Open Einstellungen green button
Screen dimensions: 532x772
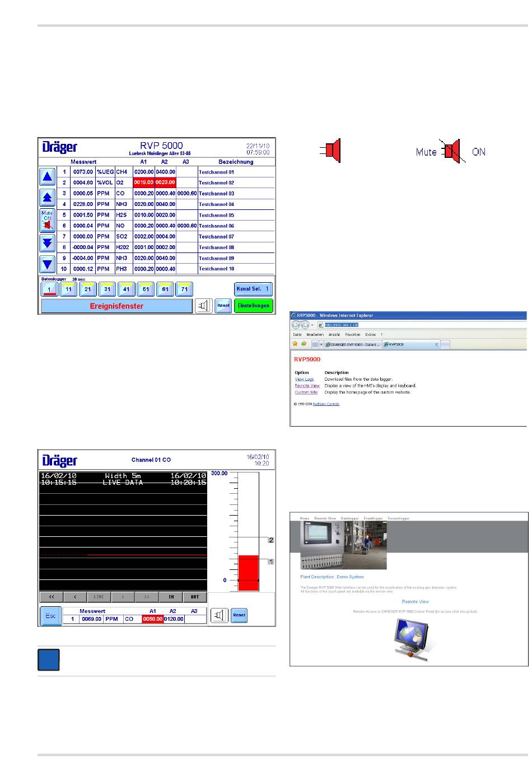click(x=253, y=306)
